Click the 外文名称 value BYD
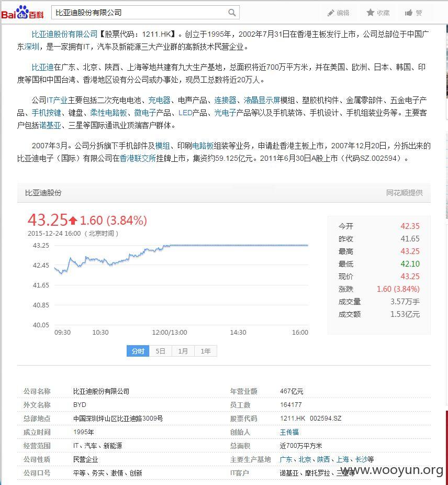Viewport: 448px width, 485px height. click(x=80, y=405)
